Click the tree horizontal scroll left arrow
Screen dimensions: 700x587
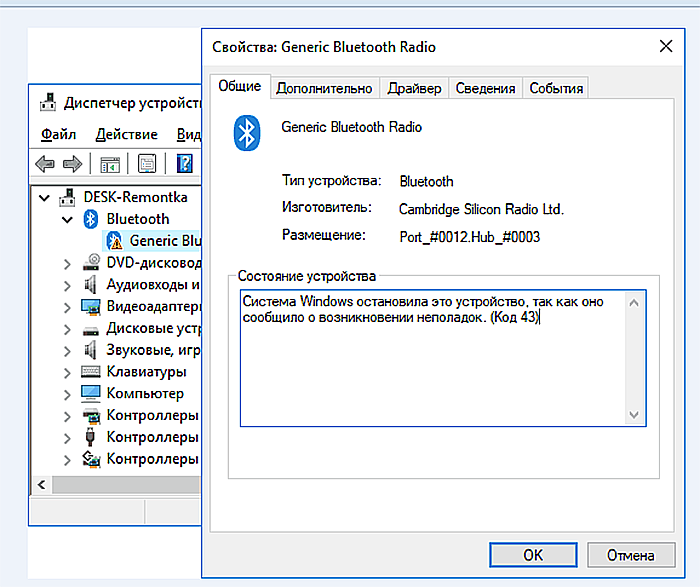pyautogui.click(x=42, y=484)
